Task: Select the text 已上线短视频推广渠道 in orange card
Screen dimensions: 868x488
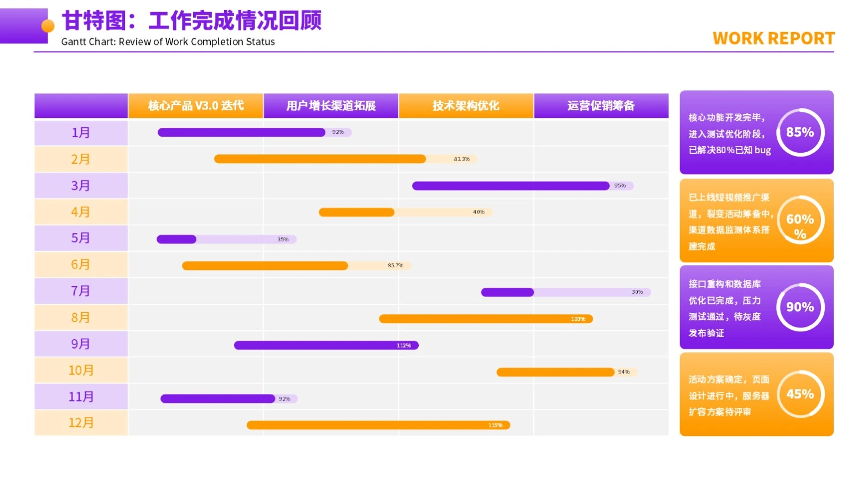Action: click(729, 206)
